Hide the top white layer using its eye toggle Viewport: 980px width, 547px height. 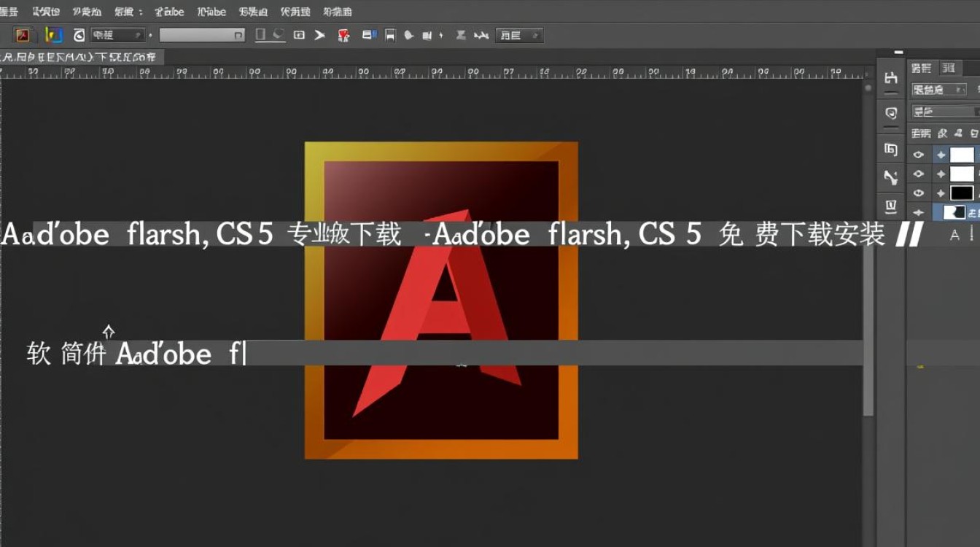pyautogui.click(x=918, y=154)
